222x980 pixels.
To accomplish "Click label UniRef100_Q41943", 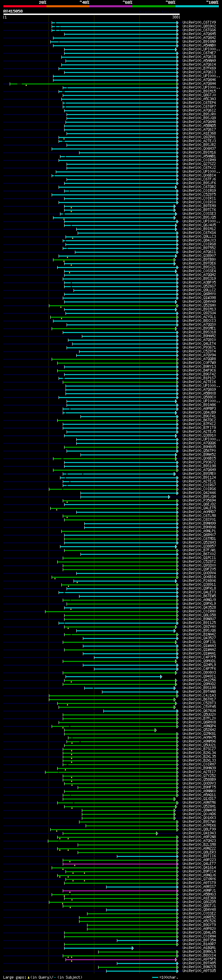I will 199,833.
